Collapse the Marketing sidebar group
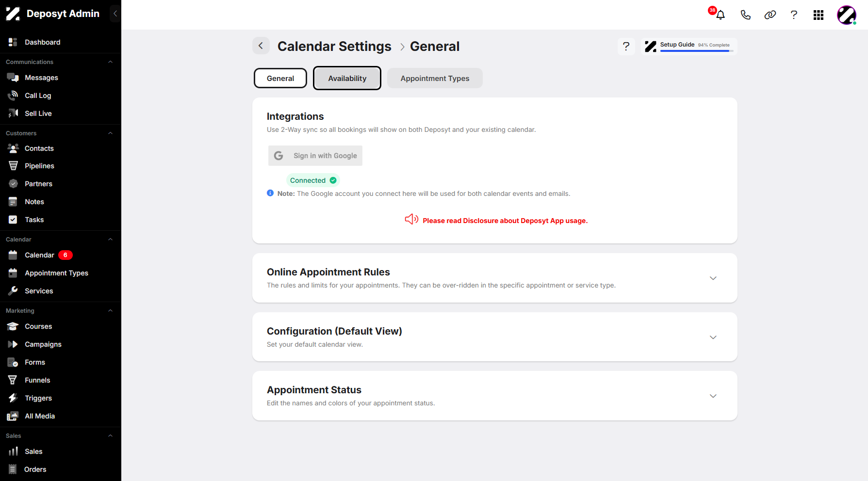Image resolution: width=868 pixels, height=481 pixels. click(x=110, y=311)
